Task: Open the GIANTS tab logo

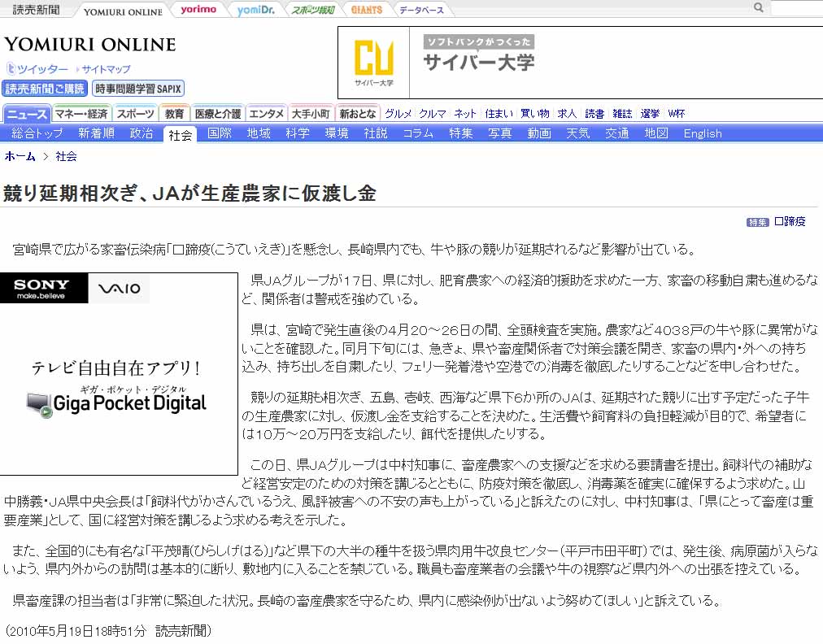Action: point(367,10)
